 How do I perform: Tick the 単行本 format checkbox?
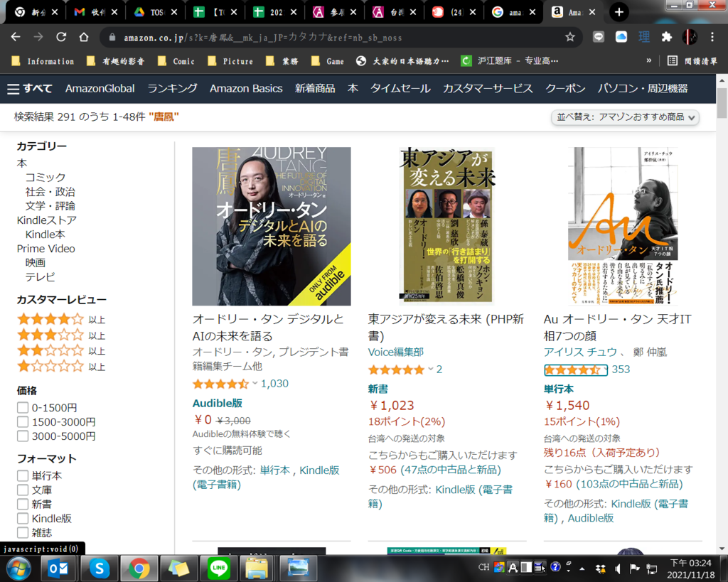(x=22, y=475)
